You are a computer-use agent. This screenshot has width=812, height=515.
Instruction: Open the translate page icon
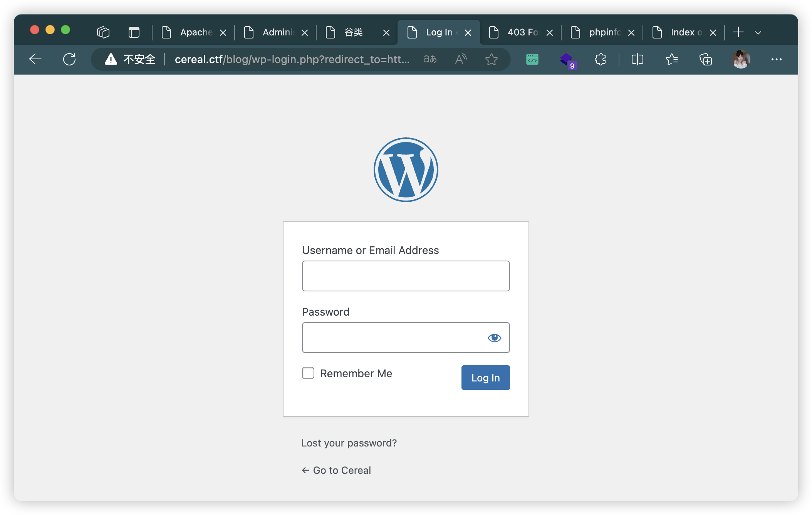[430, 59]
